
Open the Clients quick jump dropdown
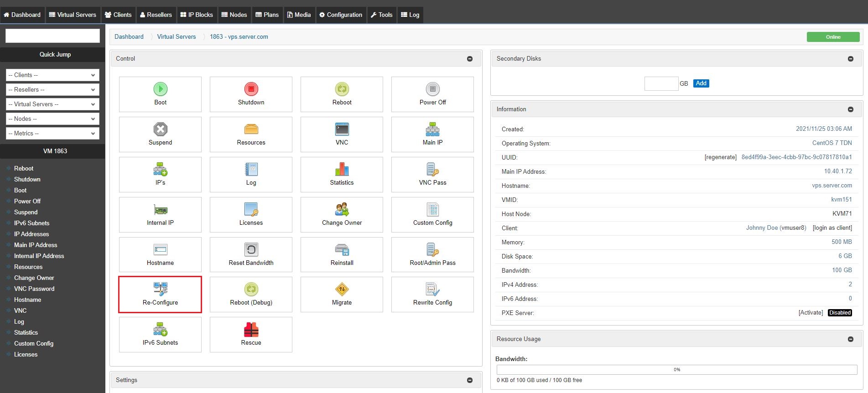point(52,75)
